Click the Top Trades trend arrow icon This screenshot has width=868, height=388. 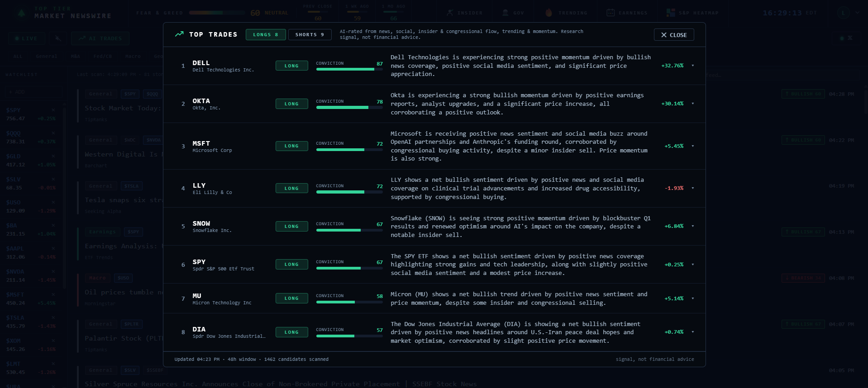pyautogui.click(x=179, y=34)
